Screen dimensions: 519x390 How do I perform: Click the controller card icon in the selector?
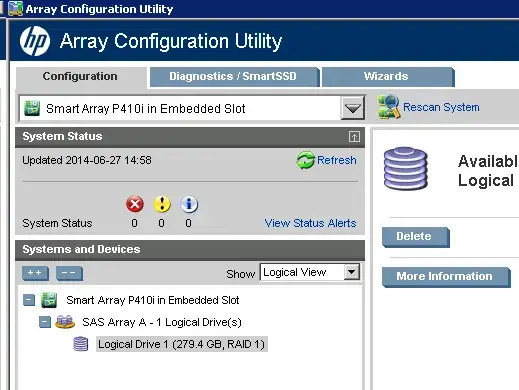click(x=32, y=108)
